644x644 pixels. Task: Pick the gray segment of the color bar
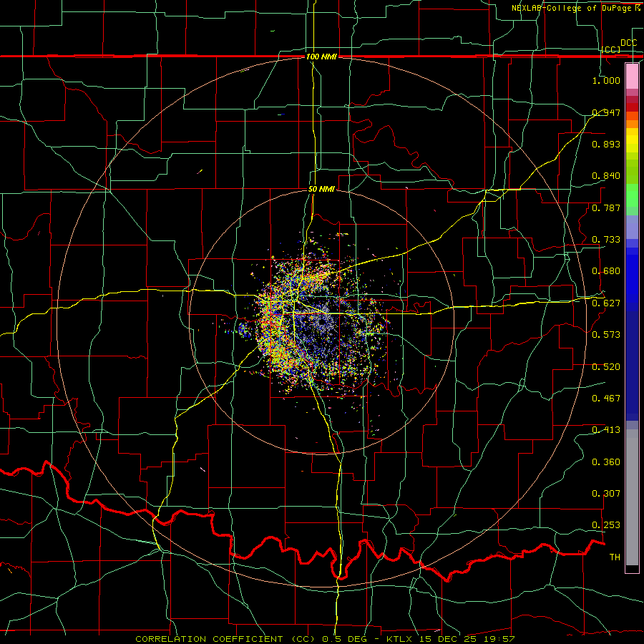[632, 497]
